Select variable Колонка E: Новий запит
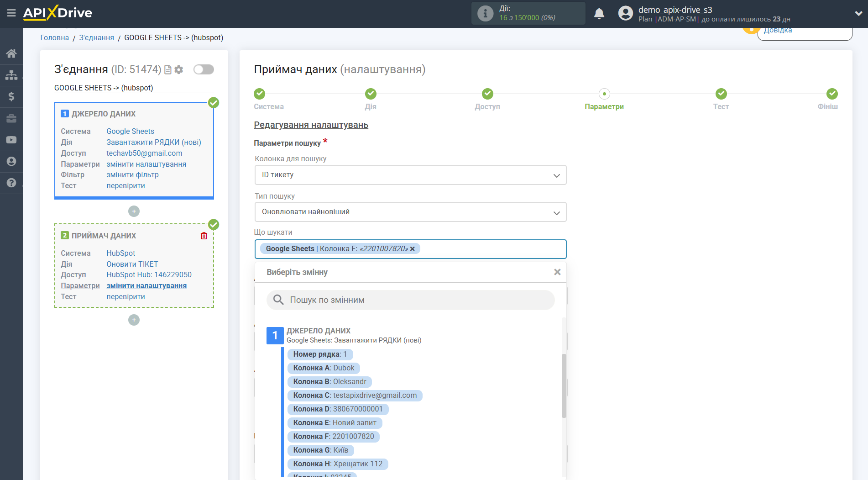This screenshot has height=480, width=868. pos(335,422)
